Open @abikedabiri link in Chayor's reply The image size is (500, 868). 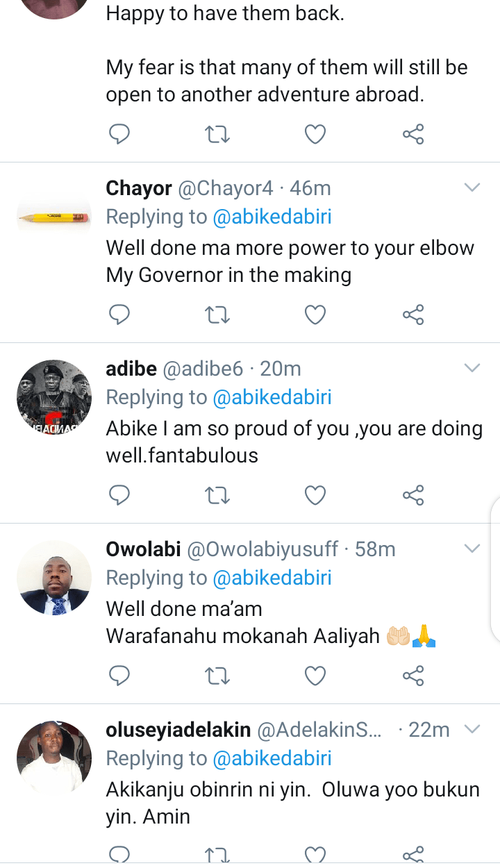coord(272,217)
